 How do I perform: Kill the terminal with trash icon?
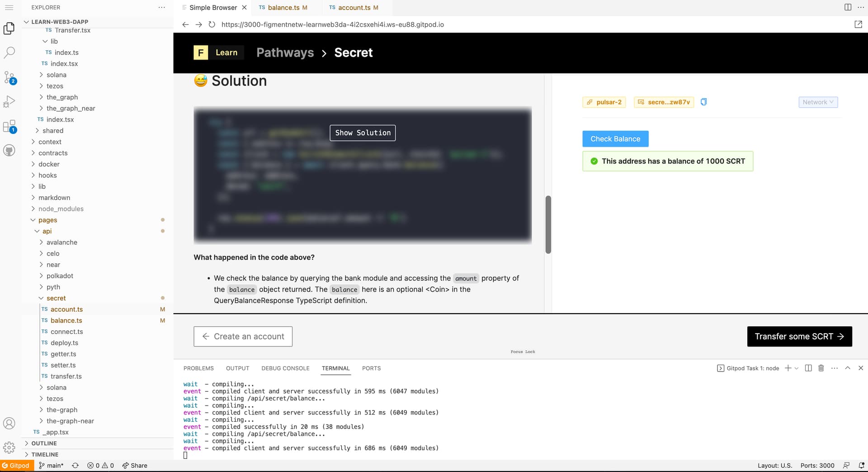point(821,368)
